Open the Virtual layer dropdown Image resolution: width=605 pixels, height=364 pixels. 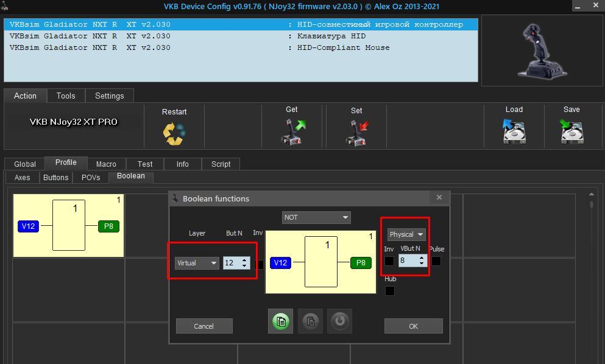point(197,263)
